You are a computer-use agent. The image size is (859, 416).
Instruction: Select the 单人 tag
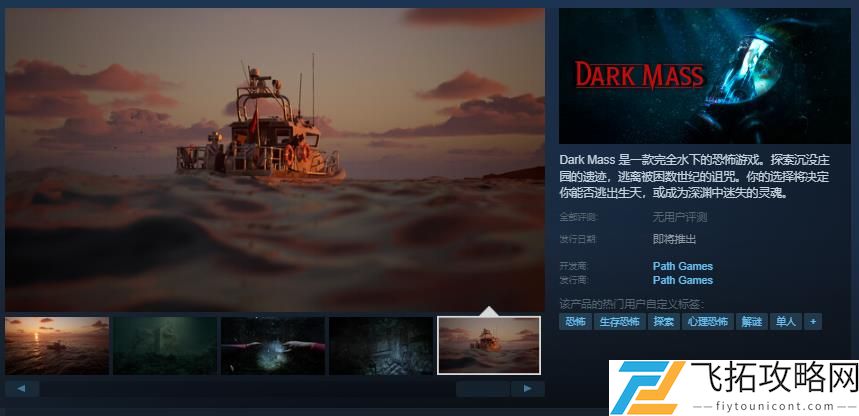pyautogui.click(x=786, y=322)
